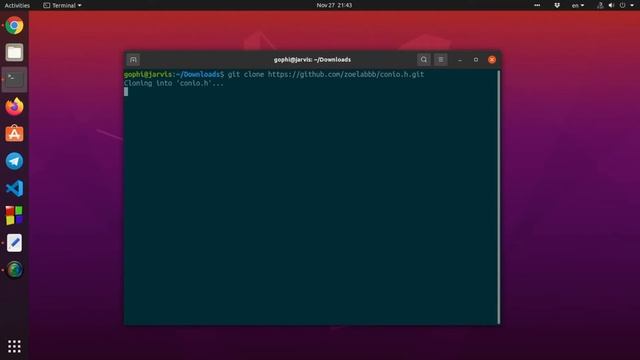Screen dimensions: 640x360
Task: Click the "Cloning into 'conio.h'..." line
Action: [x=174, y=83]
